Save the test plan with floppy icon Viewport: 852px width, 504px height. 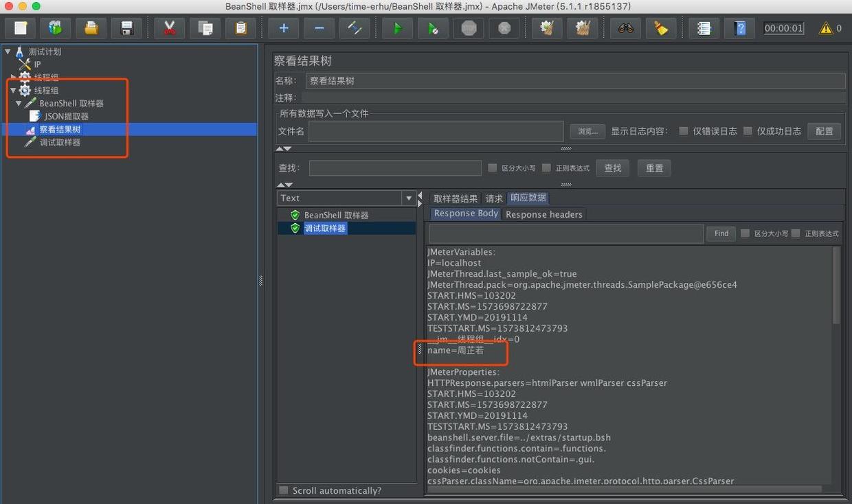(127, 28)
